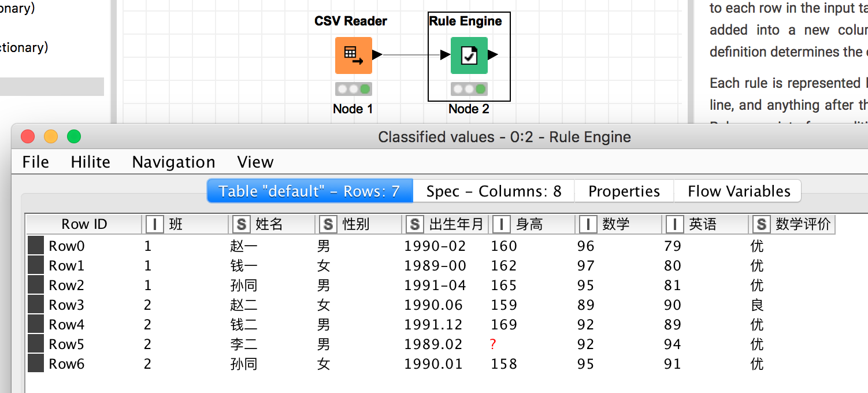868x393 pixels.
Task: Select the Row4 row ID cell
Action: point(66,325)
